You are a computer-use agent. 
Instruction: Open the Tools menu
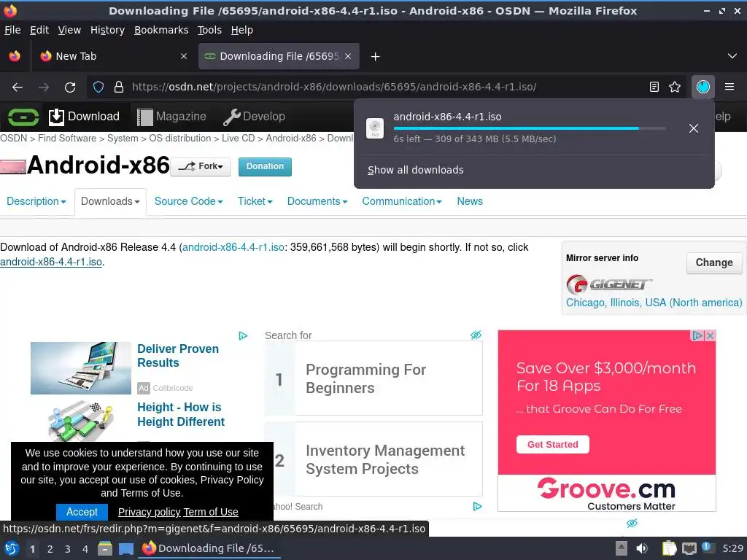pyautogui.click(x=209, y=30)
